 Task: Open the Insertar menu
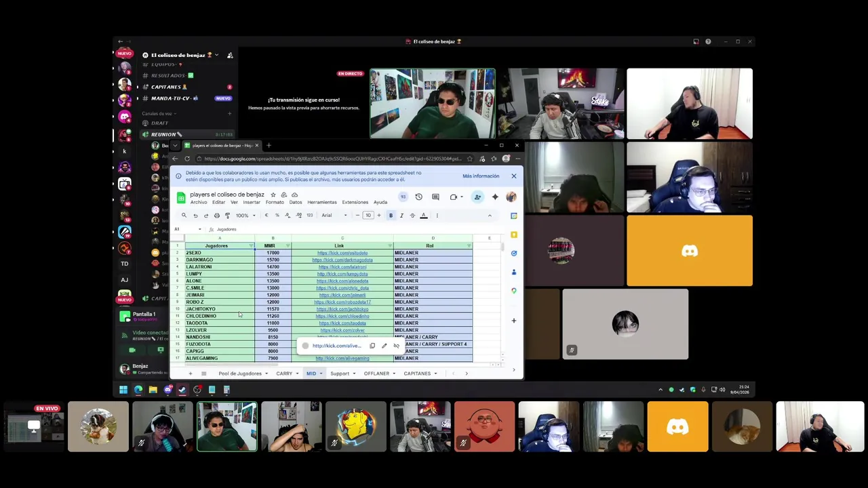point(252,203)
